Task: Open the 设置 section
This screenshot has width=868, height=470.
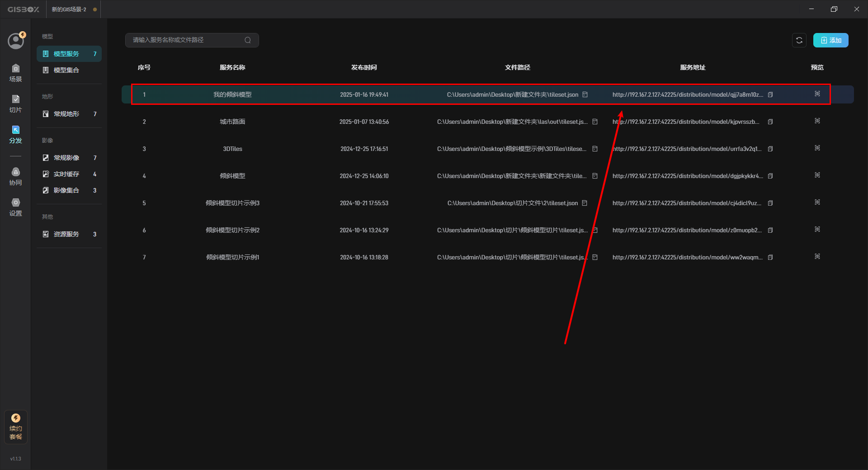Action: (15, 207)
